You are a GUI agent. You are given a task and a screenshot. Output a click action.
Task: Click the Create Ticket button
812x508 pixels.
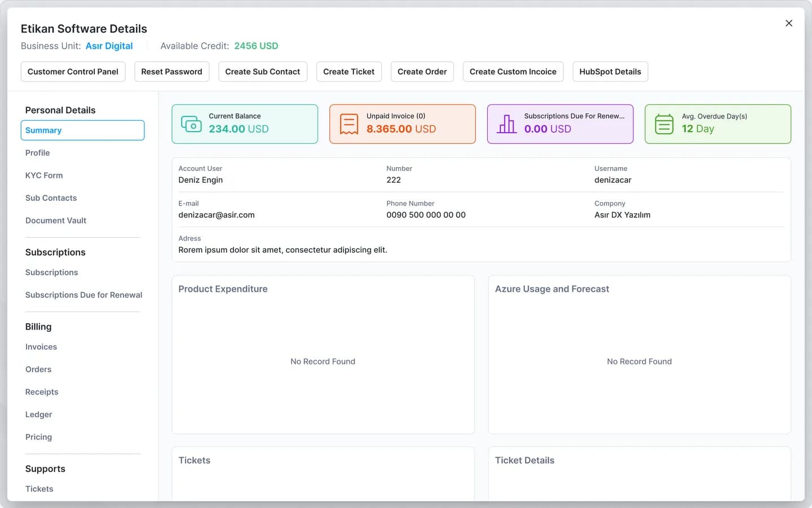pos(348,72)
